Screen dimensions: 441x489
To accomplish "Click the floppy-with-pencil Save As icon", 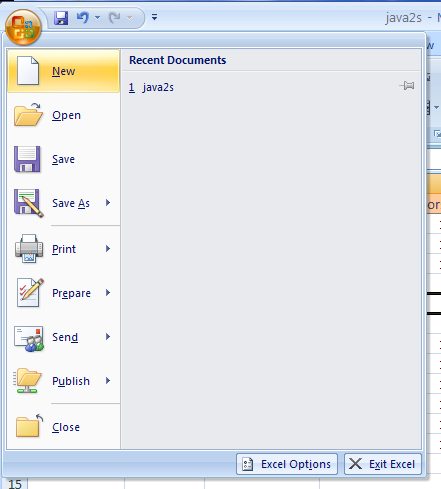I will pyautogui.click(x=29, y=203).
